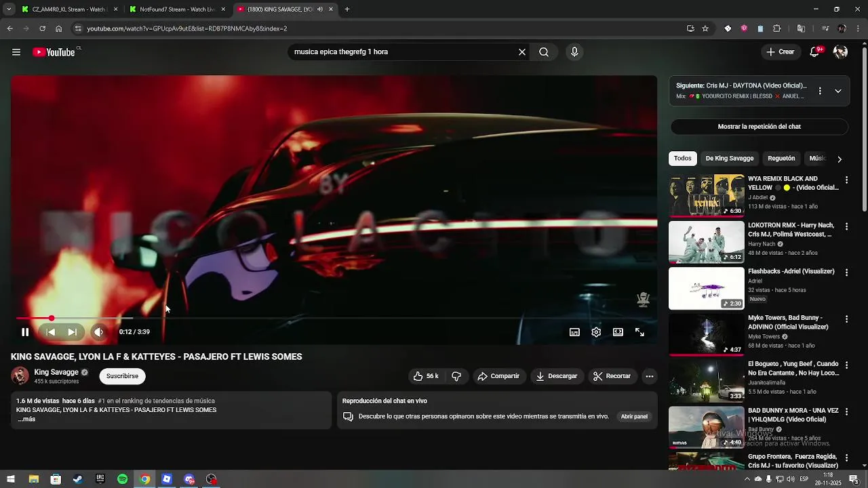The image size is (868, 488).
Task: Open the YouTube guide hamburger menu
Action: tap(16, 52)
